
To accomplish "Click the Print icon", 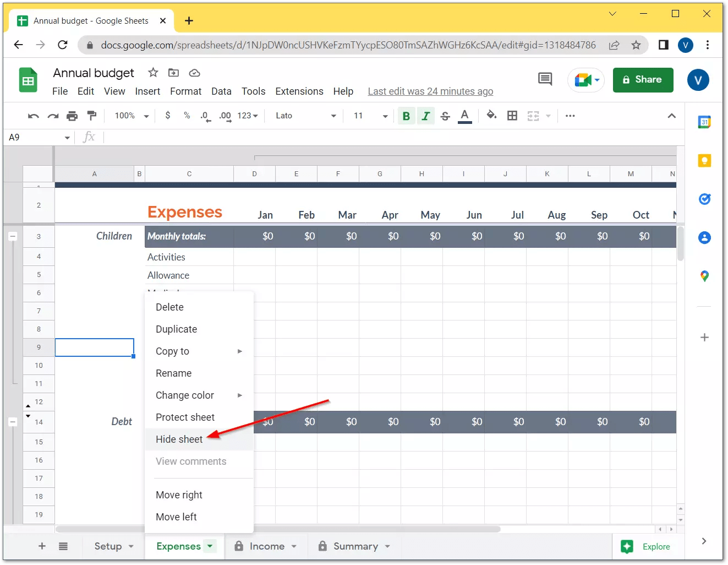I will (x=72, y=116).
